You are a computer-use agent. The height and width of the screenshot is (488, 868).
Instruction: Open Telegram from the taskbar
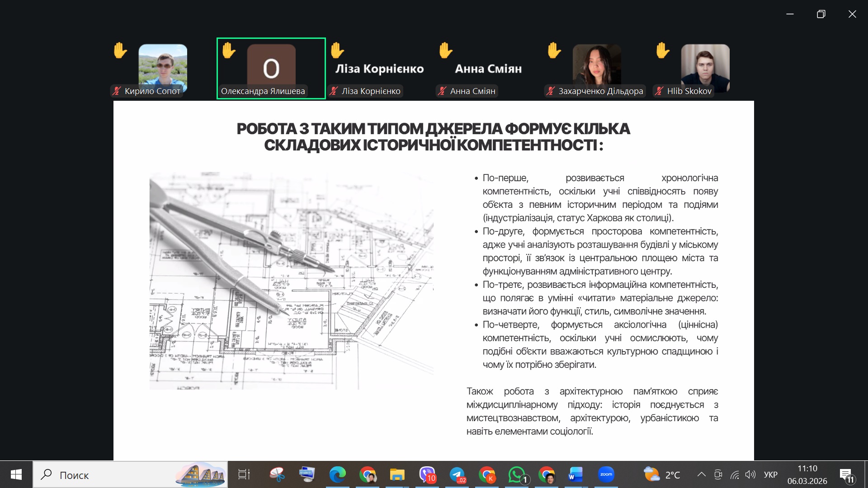458,474
